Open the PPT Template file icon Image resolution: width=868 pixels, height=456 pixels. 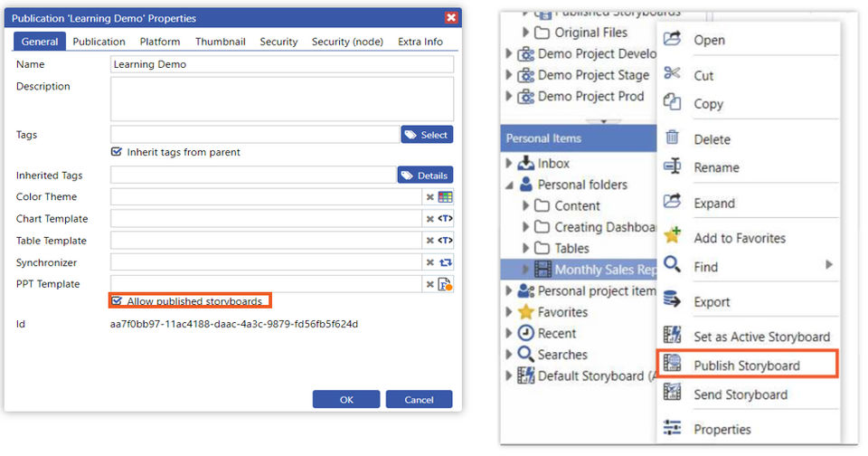click(445, 284)
